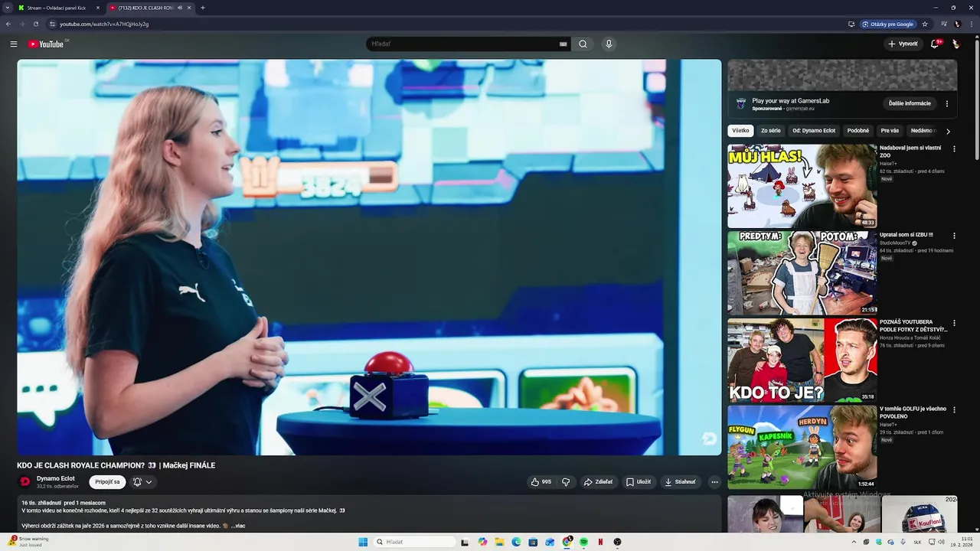Select the 'Zo série' filter chip
Viewport: 980px width, 551px height.
771,131
